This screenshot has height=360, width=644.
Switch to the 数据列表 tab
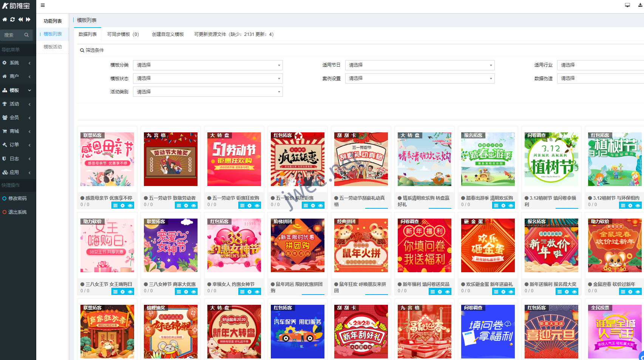88,34
